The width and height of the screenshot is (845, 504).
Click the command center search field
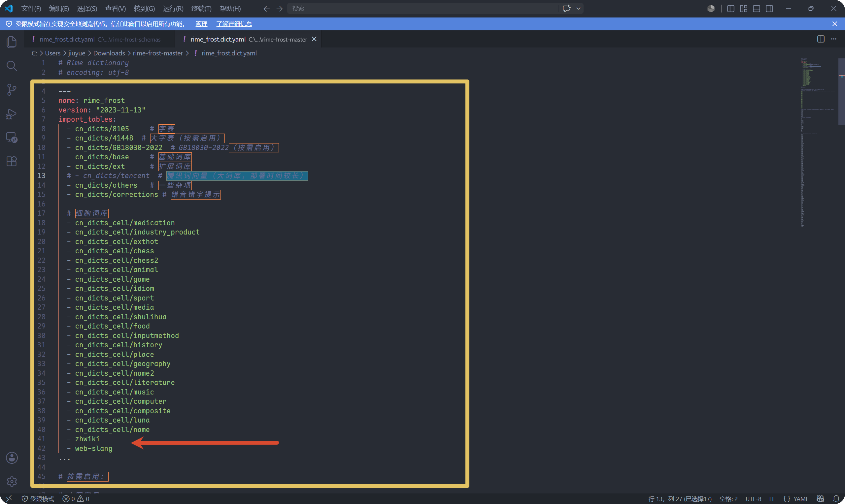(x=423, y=9)
